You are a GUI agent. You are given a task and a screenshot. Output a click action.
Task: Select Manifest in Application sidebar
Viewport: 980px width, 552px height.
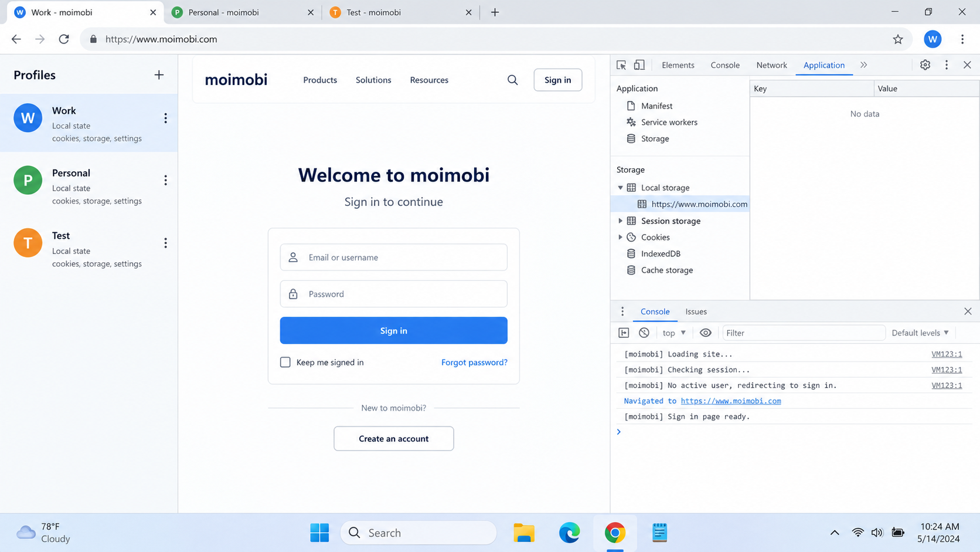(656, 106)
